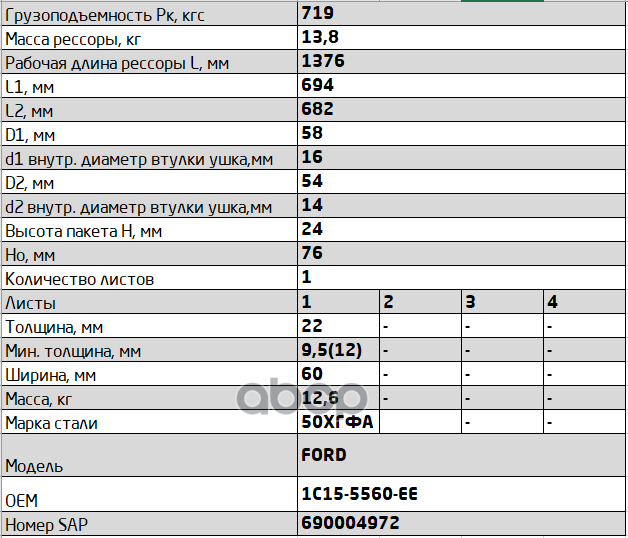Select the cell 'Грузоподъемность Рк, кгс'
This screenshot has height=538, width=628.
click(149, 14)
